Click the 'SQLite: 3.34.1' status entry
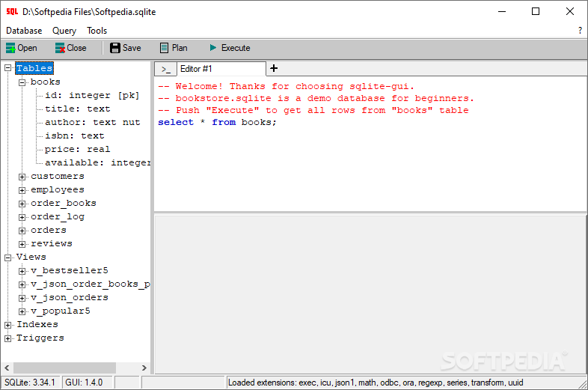Viewport: 588px width, 390px height. click(30, 383)
